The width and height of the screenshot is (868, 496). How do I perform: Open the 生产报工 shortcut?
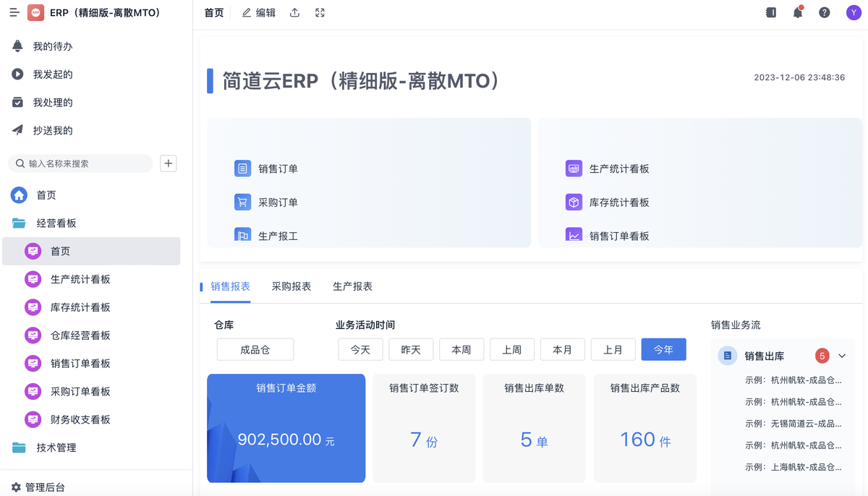click(x=267, y=236)
